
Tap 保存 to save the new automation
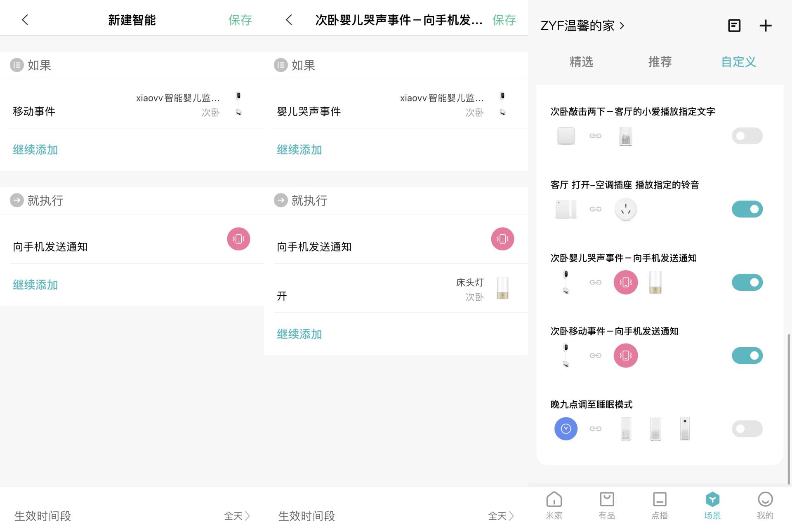241,20
